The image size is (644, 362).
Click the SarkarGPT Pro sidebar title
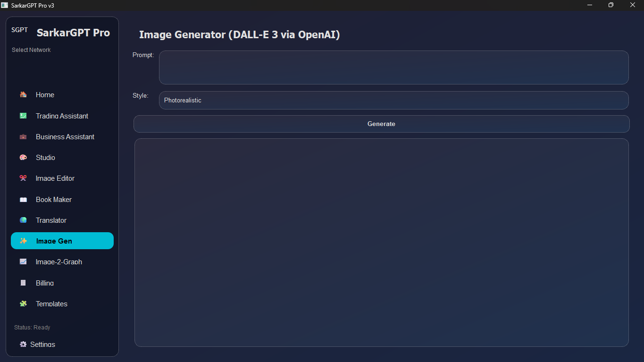click(73, 33)
